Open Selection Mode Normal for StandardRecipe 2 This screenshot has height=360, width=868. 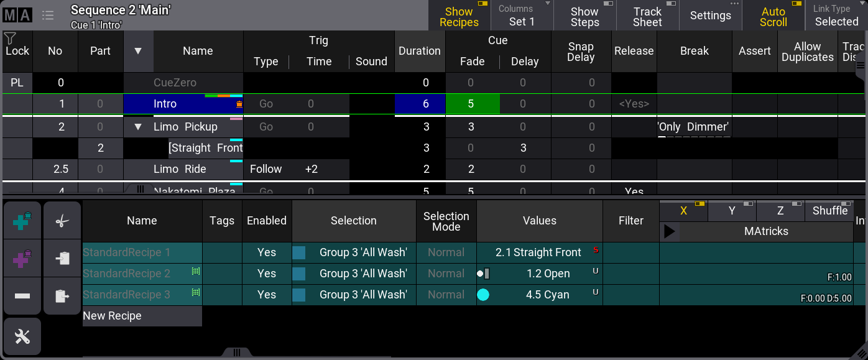click(446, 274)
